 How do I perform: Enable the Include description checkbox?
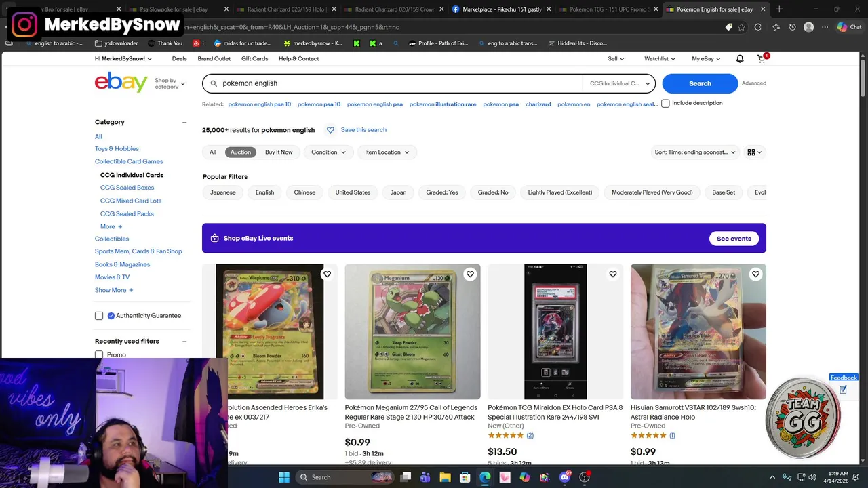point(665,104)
